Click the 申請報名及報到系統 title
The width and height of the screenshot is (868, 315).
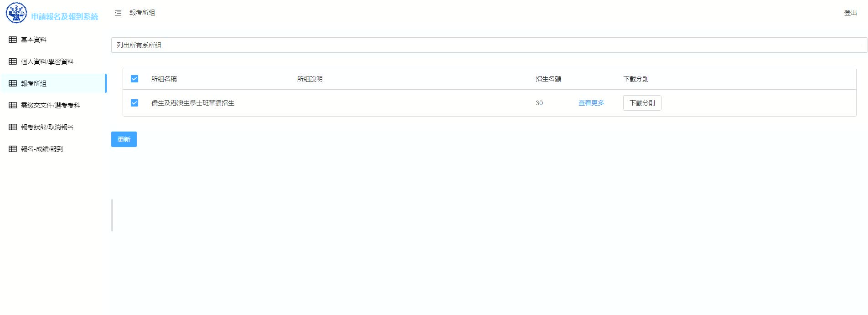pyautogui.click(x=65, y=16)
